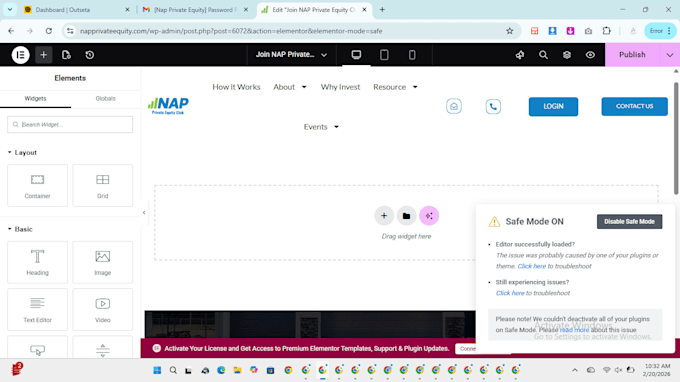Click the phone icon in header
Image resolution: width=680 pixels, height=382 pixels.
(x=493, y=106)
